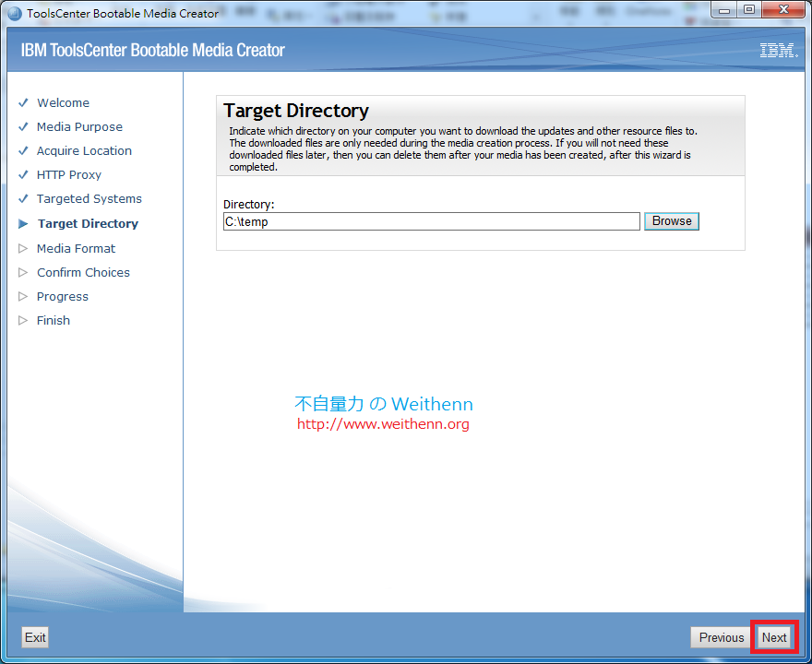Click the 'Directory:' label
Viewport: 812px width, 664px height.
coord(248,205)
